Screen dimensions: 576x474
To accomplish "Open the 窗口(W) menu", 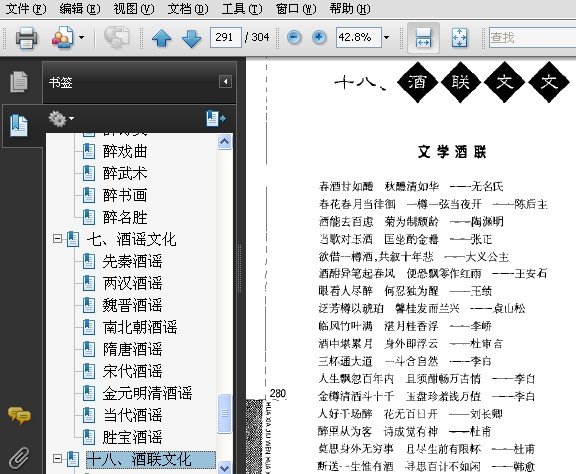I will (x=296, y=8).
